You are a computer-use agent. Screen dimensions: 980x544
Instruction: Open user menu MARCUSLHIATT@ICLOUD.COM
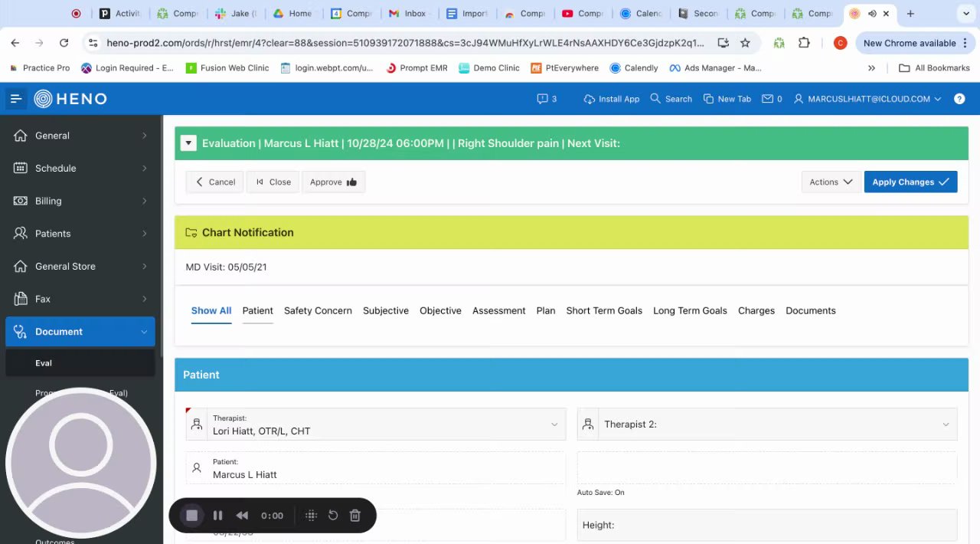pos(867,99)
